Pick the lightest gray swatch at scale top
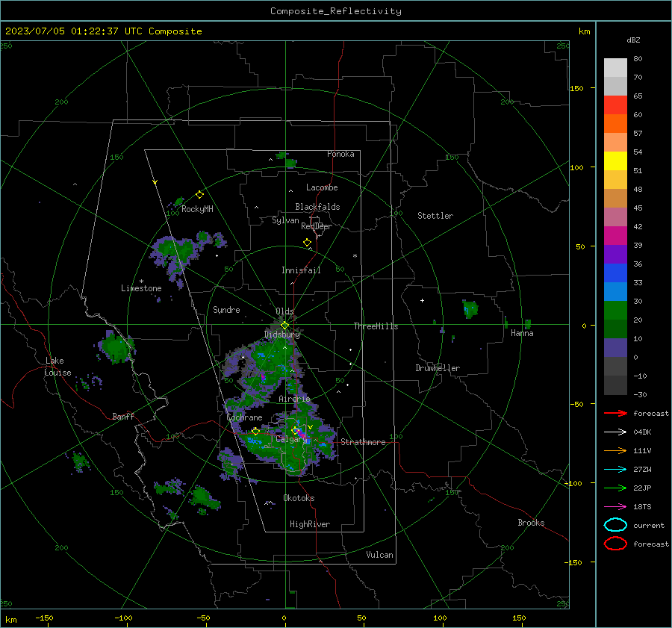Image resolution: width=672 pixels, height=628 pixels. click(615, 68)
